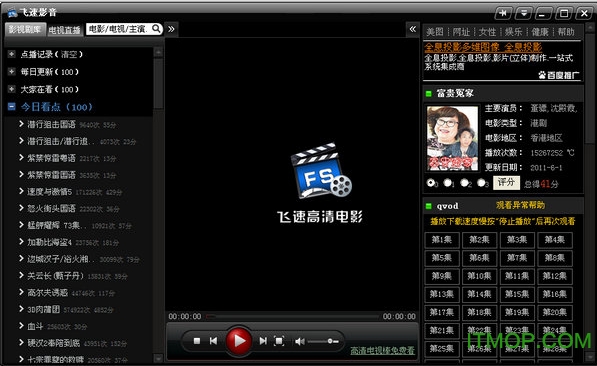This screenshot has width=597, height=366.
Task: Open the 紫禁惊雷粤语 list entry
Action: tap(51, 158)
